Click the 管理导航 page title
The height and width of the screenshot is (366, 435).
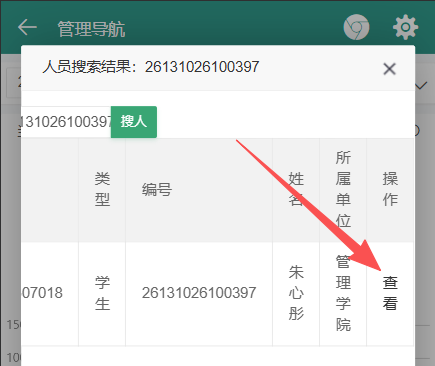pyautogui.click(x=91, y=29)
